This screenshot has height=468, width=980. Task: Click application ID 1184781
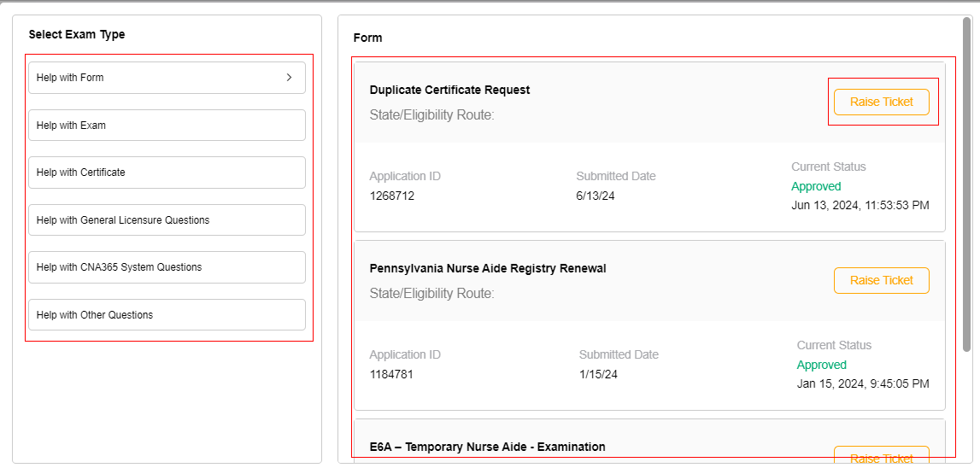[391, 374]
